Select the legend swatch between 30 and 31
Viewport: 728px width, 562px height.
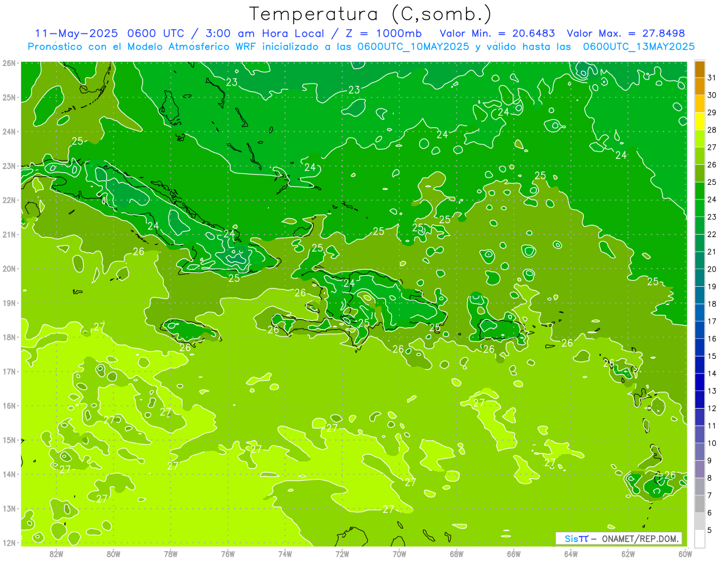tap(699, 87)
